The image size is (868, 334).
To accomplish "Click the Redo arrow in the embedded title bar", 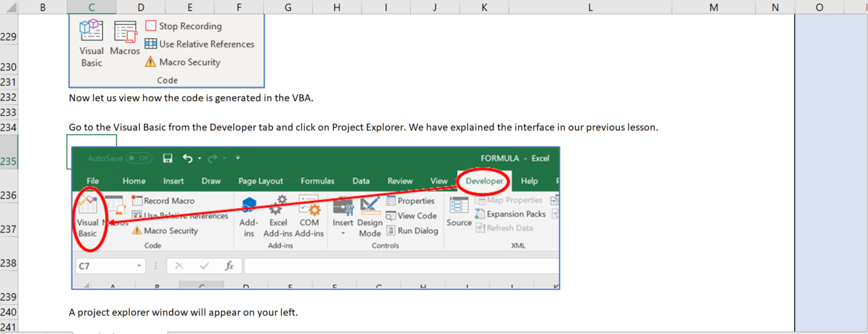I will pyautogui.click(x=212, y=158).
